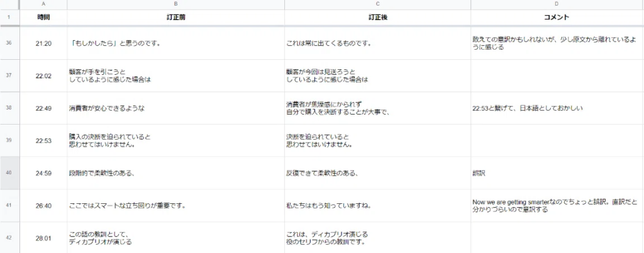Select the 24:59 time cell

point(43,173)
